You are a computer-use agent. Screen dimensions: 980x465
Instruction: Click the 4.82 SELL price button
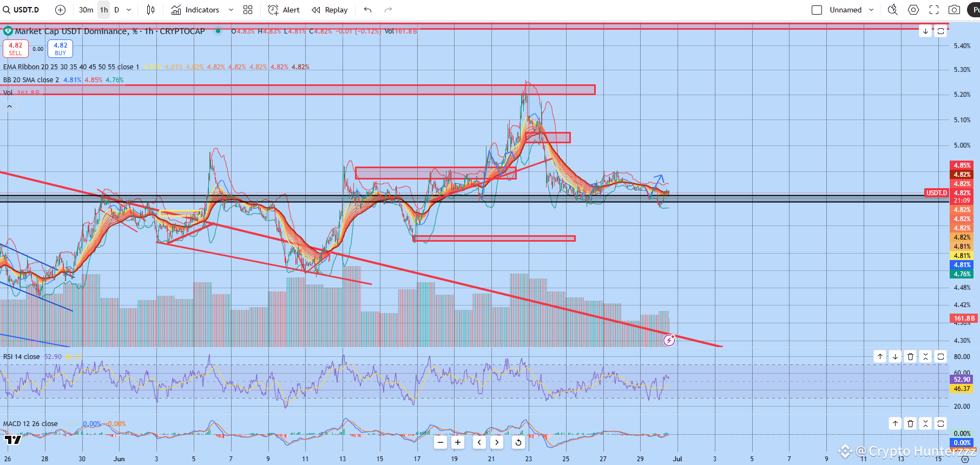[16, 49]
